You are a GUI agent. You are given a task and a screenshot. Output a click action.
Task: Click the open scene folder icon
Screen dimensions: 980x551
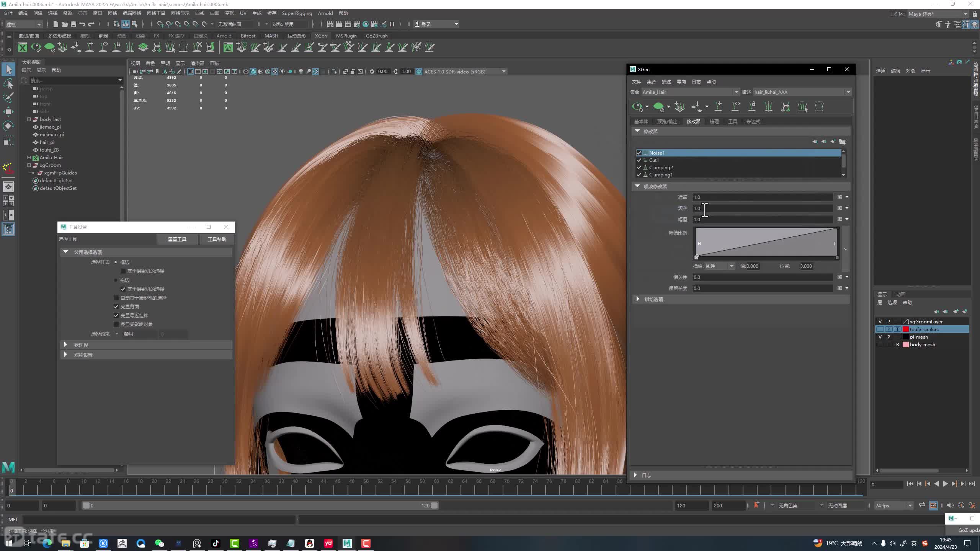64,24
